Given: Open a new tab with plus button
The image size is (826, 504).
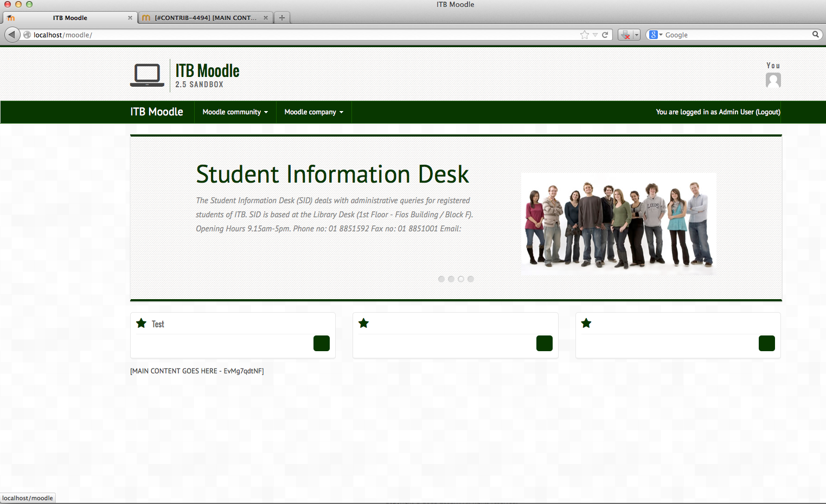Looking at the screenshot, I should 282,18.
